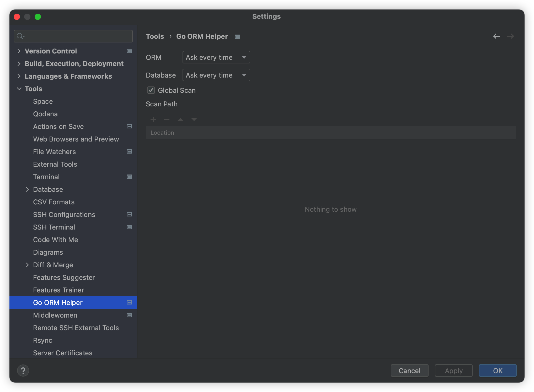This screenshot has width=534, height=392.
Task: Toggle the Global Scan checkbox
Action: point(151,90)
